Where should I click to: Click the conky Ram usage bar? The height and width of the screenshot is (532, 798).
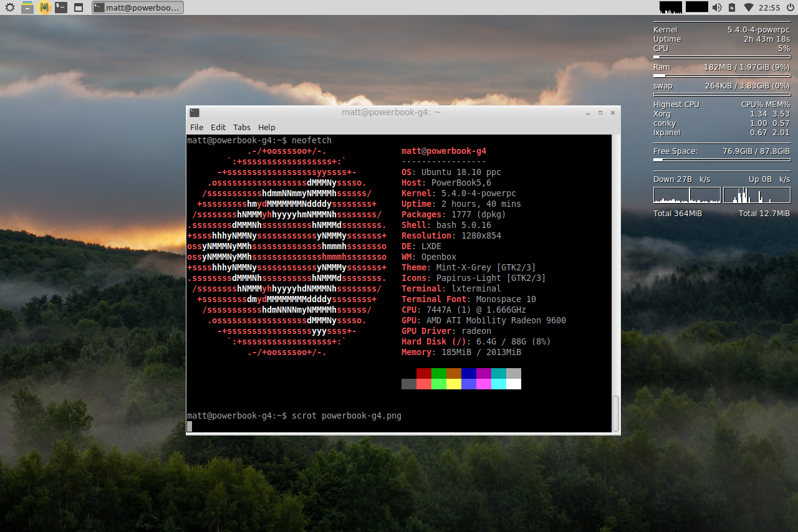(x=721, y=75)
